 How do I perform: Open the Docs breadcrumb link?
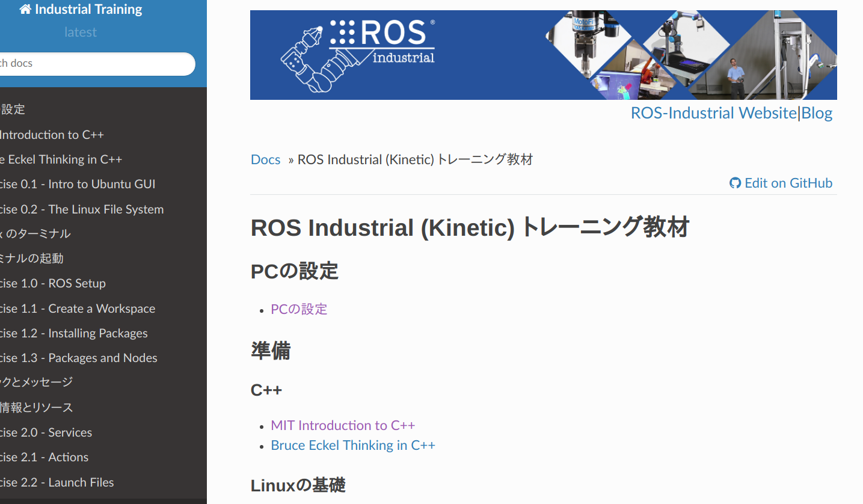tap(265, 159)
